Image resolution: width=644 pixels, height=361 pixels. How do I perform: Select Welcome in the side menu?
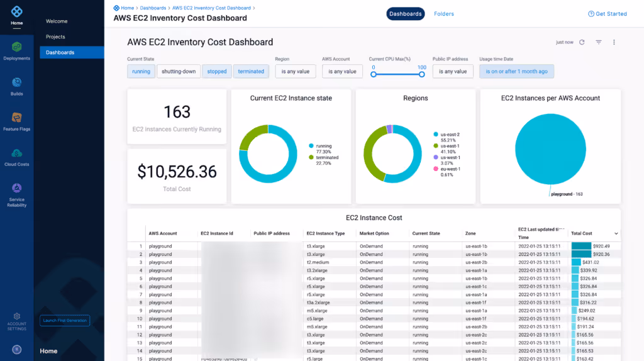tap(57, 21)
